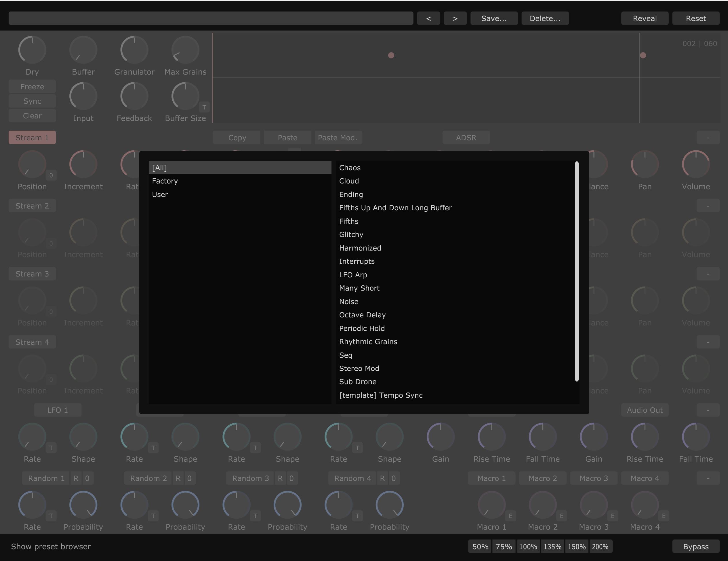Click the Save... button

click(x=494, y=18)
